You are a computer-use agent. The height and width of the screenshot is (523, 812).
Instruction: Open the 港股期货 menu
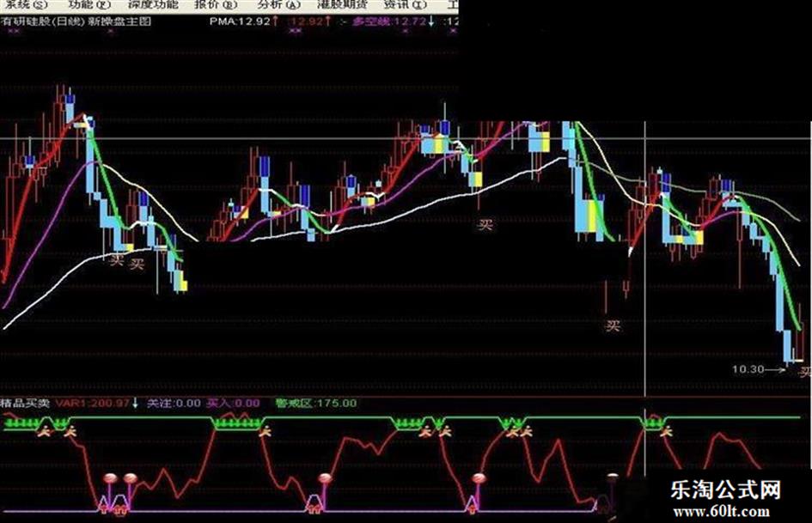pyautogui.click(x=342, y=4)
